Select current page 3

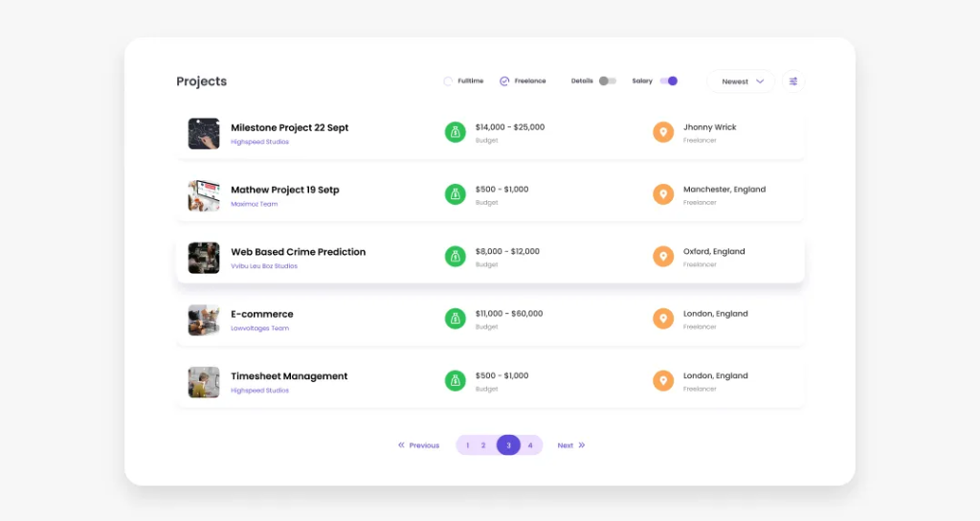pos(508,445)
